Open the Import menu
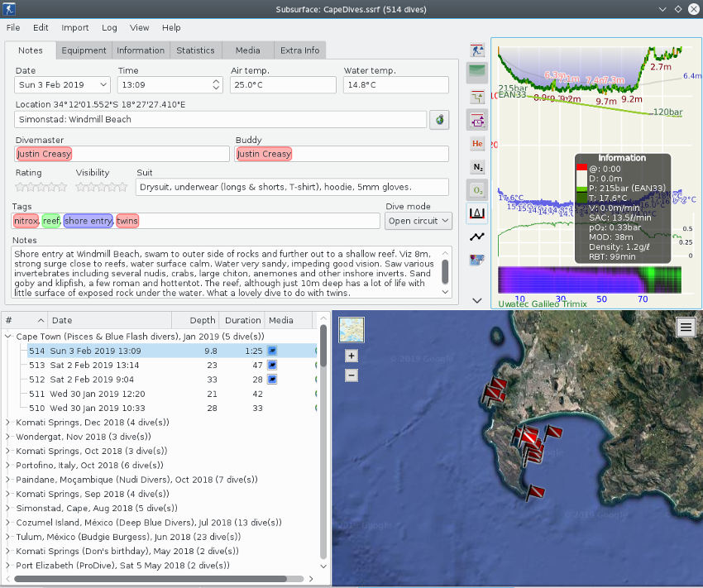The width and height of the screenshot is (703, 588). [x=74, y=27]
